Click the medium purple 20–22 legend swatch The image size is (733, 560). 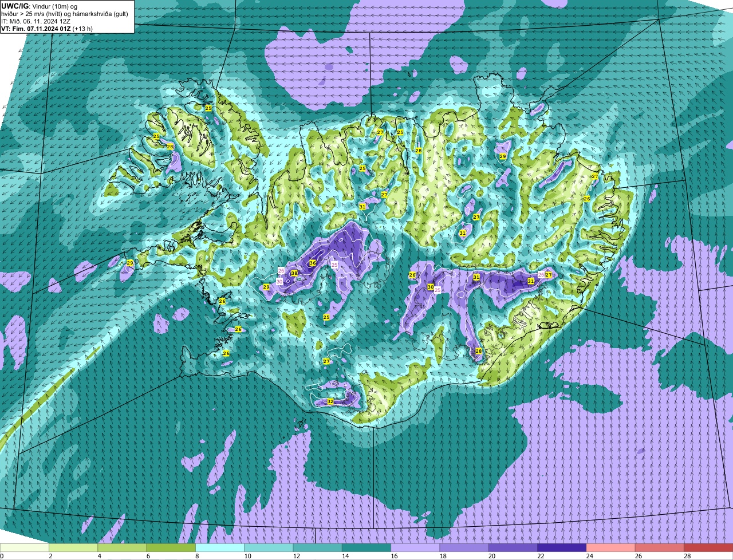pyautogui.click(x=513, y=547)
